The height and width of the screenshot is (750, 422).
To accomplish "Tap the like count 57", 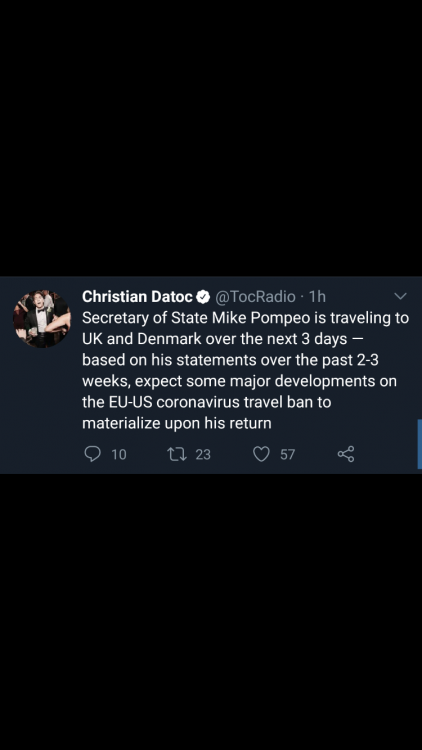I will coord(288,454).
